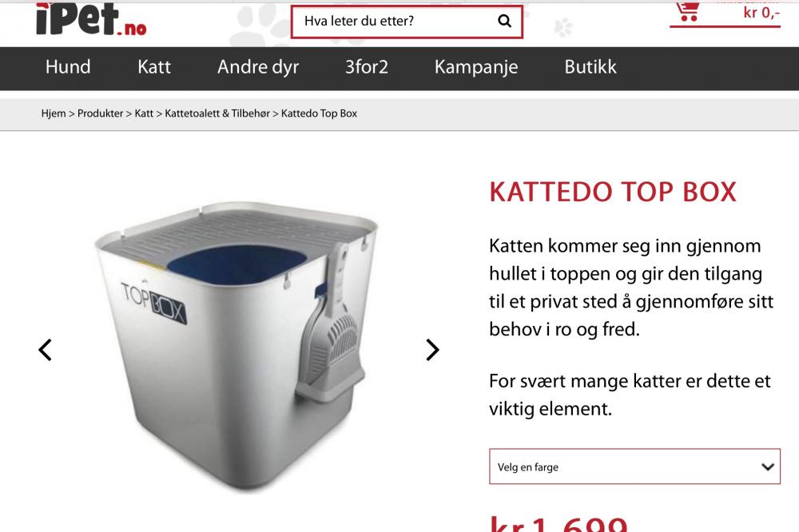Screen dimensions: 799x532
Task: Click the Katt breadcrumb link
Action: point(144,113)
